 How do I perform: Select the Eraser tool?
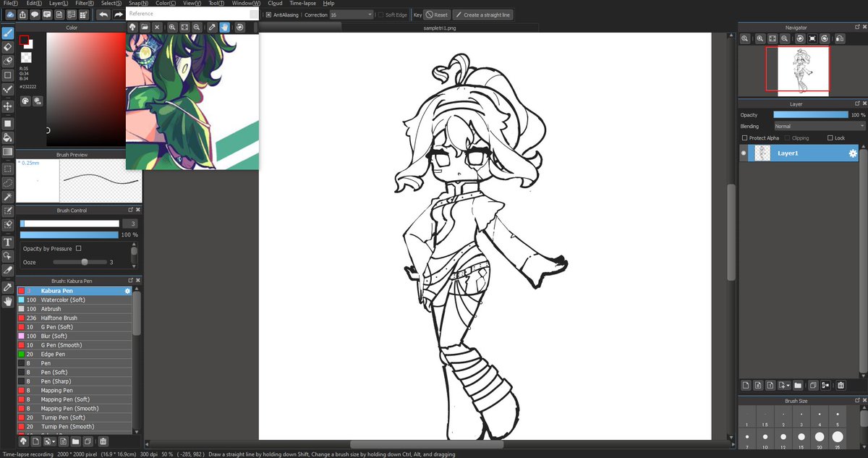tap(8, 48)
